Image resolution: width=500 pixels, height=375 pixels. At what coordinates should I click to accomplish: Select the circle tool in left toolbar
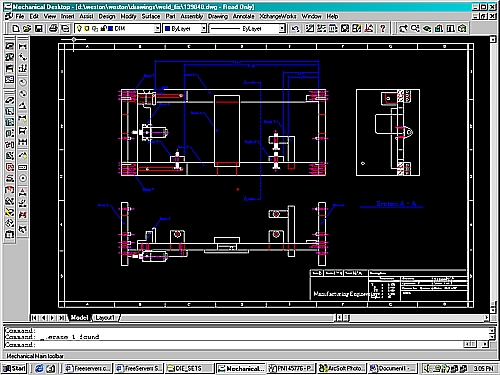pos(23,178)
